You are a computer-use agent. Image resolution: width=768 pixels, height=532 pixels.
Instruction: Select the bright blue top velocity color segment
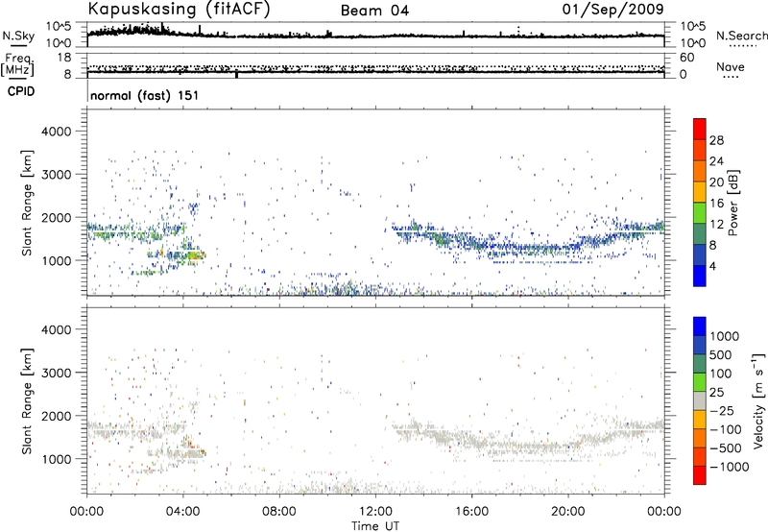[700, 326]
